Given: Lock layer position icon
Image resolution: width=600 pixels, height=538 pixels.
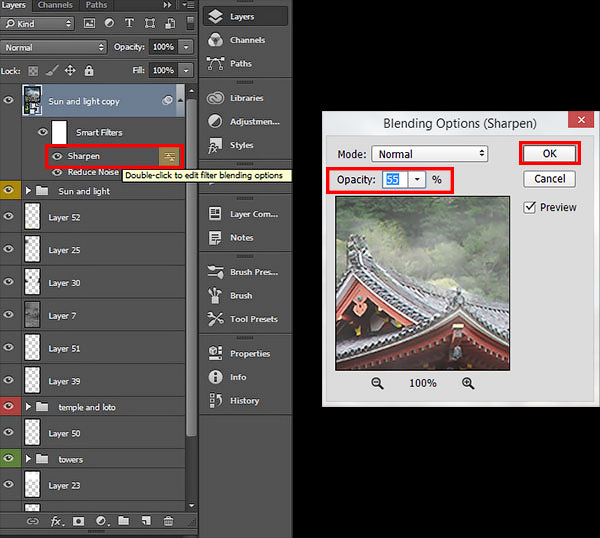Looking at the screenshot, I should pyautogui.click(x=70, y=70).
